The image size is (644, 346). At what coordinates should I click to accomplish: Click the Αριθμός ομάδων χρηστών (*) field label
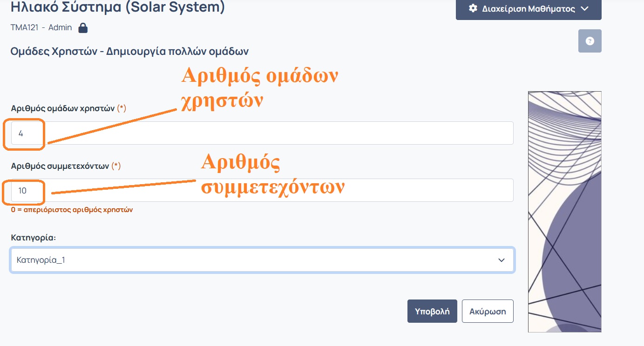point(68,108)
